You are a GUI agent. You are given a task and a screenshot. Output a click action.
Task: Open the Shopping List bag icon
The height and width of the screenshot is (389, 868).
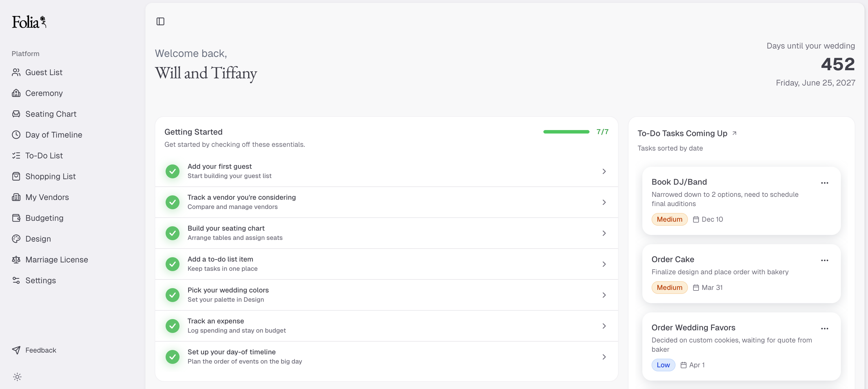coord(16,176)
